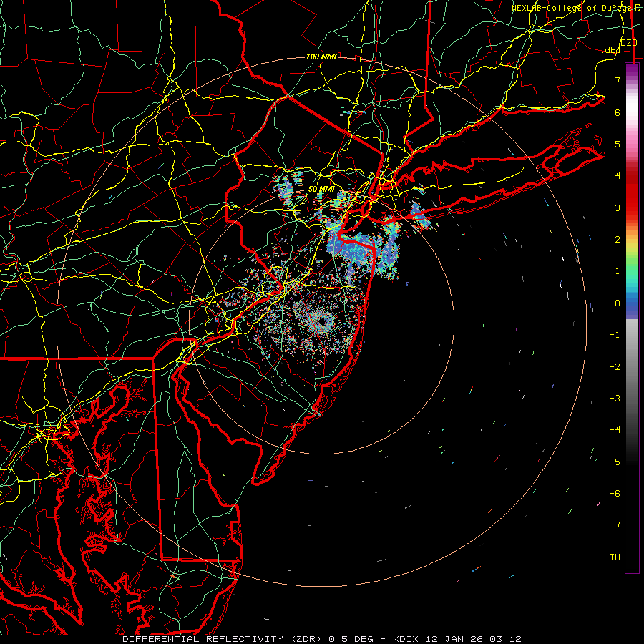644x644 pixels.
Task: Click the "50 NMI" range ring label
Action: (x=321, y=189)
